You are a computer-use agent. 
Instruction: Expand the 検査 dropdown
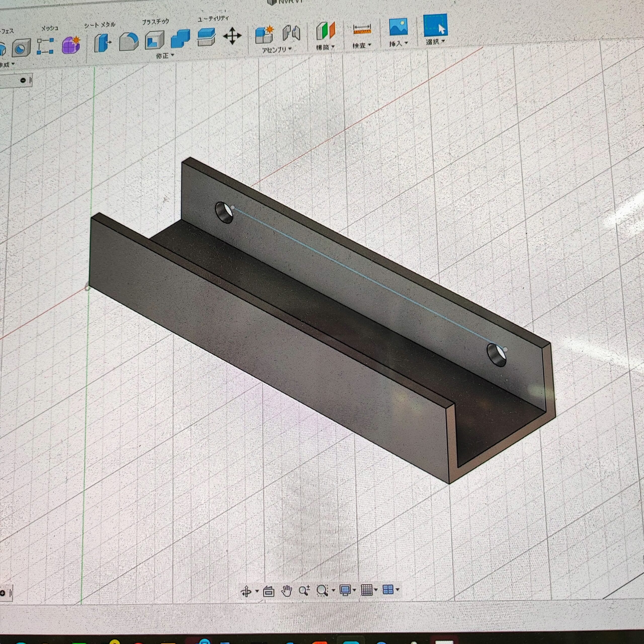362,45
